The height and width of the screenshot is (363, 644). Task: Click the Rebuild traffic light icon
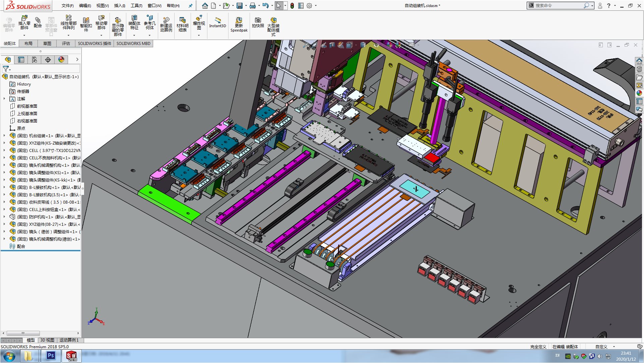coord(292,6)
